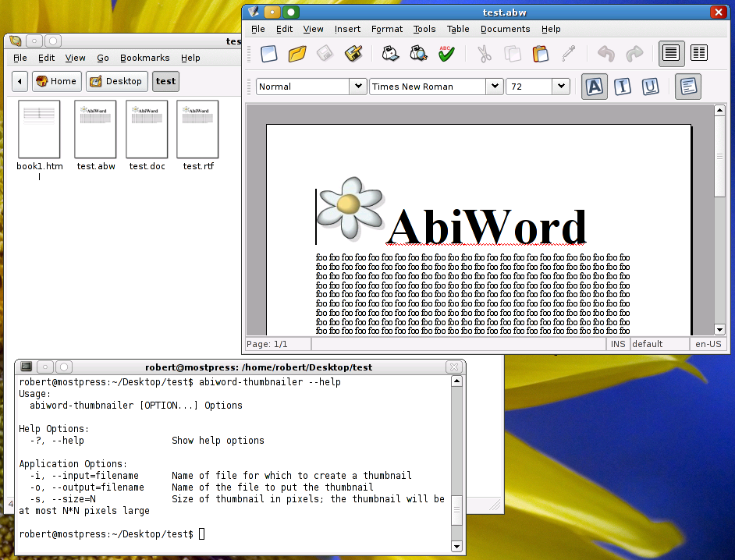This screenshot has width=735, height=560.
Task: Click the AbiWord vertical scrollbar thumb
Action: pos(719,157)
